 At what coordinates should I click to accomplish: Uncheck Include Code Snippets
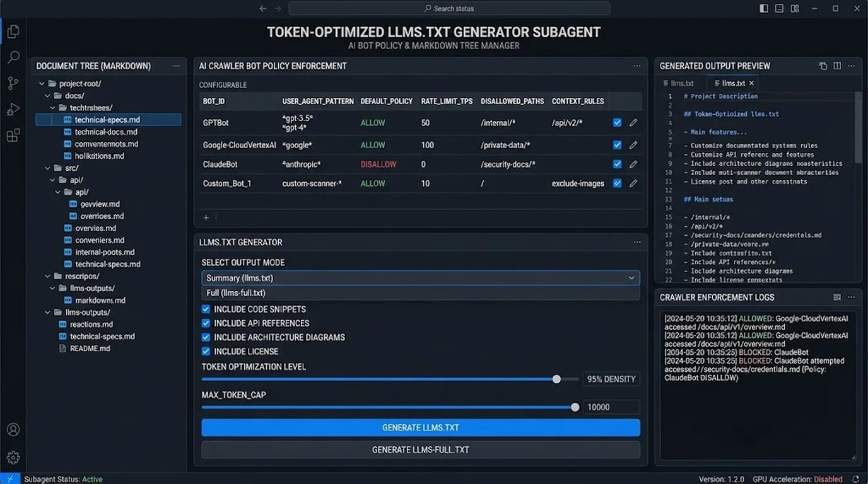(x=206, y=309)
